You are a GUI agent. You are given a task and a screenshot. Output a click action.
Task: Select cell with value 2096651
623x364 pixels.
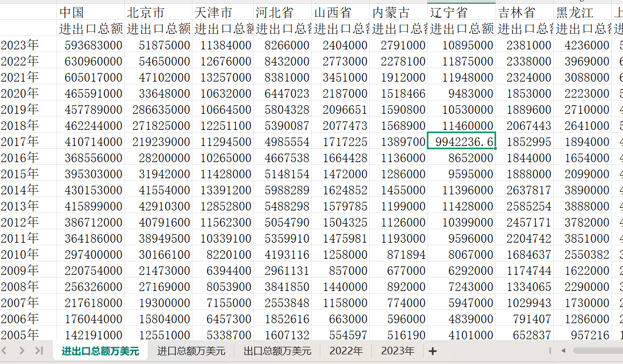click(x=340, y=110)
